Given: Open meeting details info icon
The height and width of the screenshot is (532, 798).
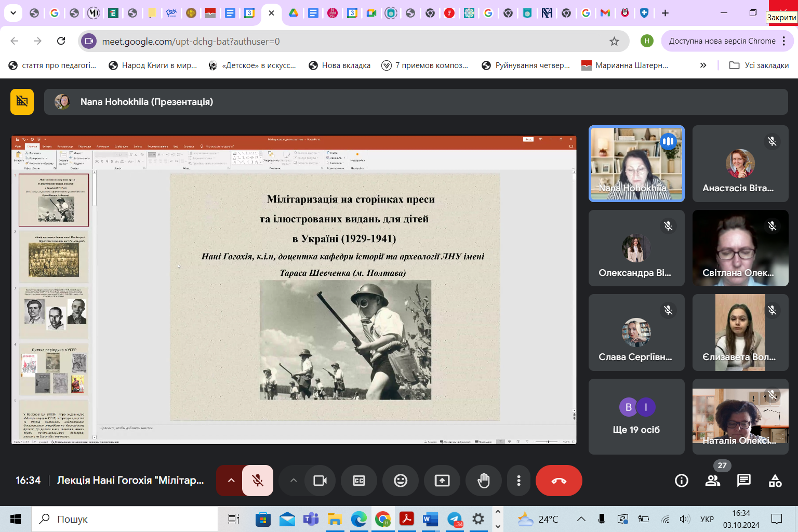Looking at the screenshot, I should tap(681, 481).
